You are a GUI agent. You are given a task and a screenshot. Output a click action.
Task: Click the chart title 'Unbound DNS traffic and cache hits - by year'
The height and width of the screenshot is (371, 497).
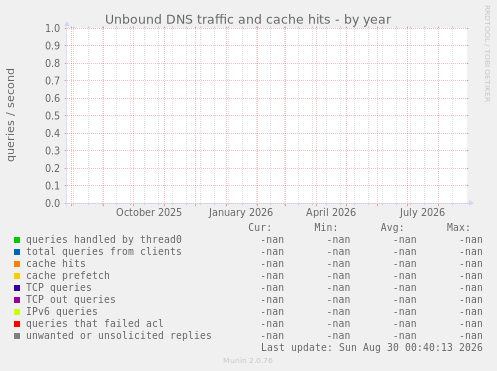[248, 20]
